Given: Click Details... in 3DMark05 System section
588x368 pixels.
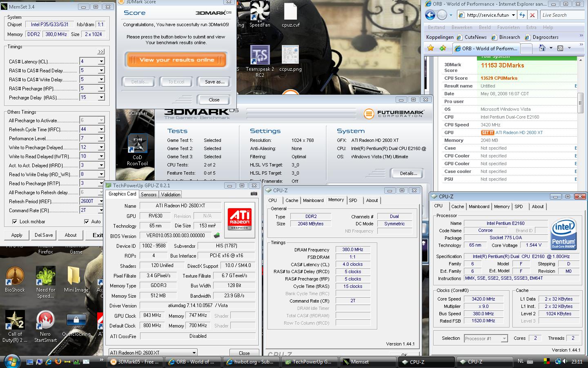Looking at the screenshot, I should pyautogui.click(x=408, y=173).
